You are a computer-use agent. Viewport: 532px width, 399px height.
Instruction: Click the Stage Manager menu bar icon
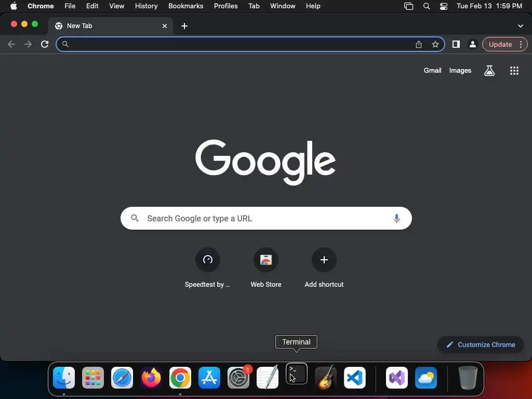[408, 6]
